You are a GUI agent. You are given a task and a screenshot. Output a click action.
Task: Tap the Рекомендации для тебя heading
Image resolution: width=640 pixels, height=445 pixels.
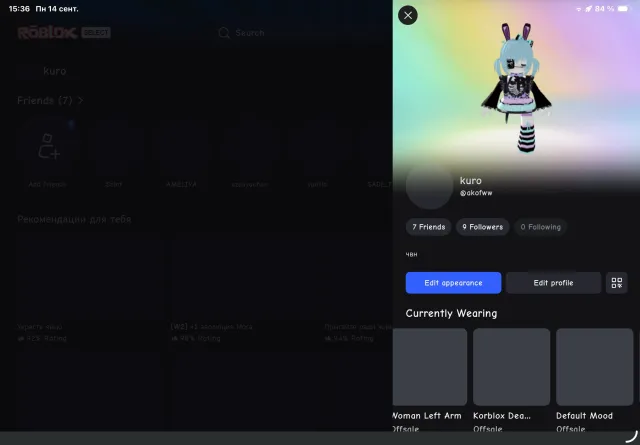click(x=74, y=219)
